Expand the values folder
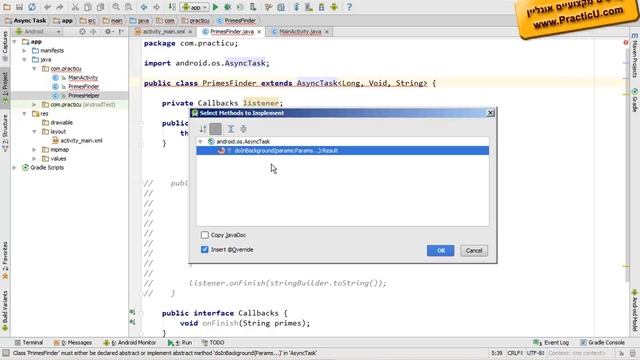Viewport: 640px width, 360px height. click(34, 158)
